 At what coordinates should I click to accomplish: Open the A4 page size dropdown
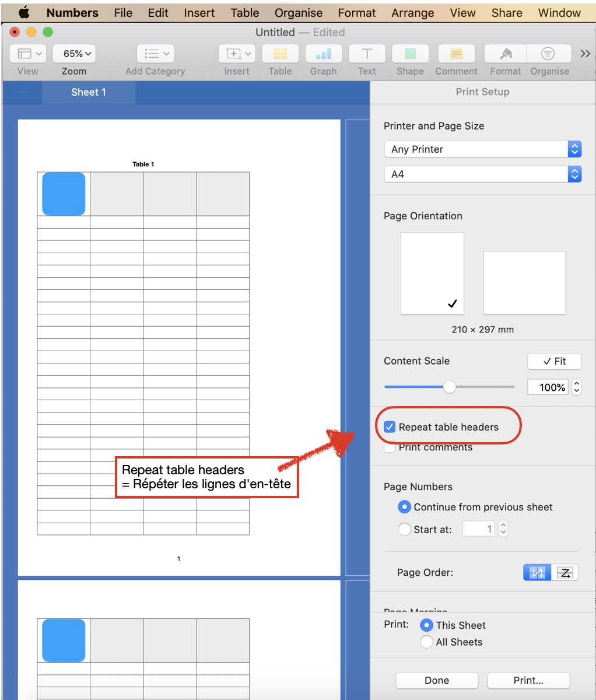(x=483, y=174)
